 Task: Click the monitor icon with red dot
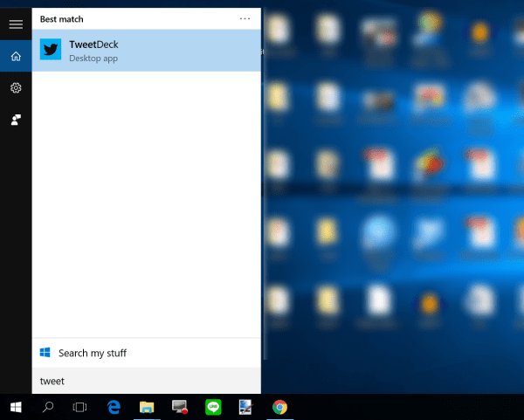[180, 407]
